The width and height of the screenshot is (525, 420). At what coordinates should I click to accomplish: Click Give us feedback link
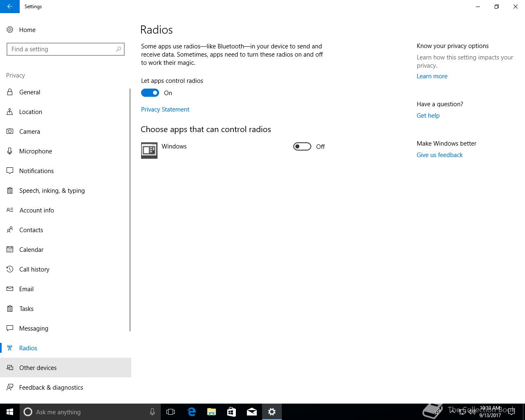point(440,155)
